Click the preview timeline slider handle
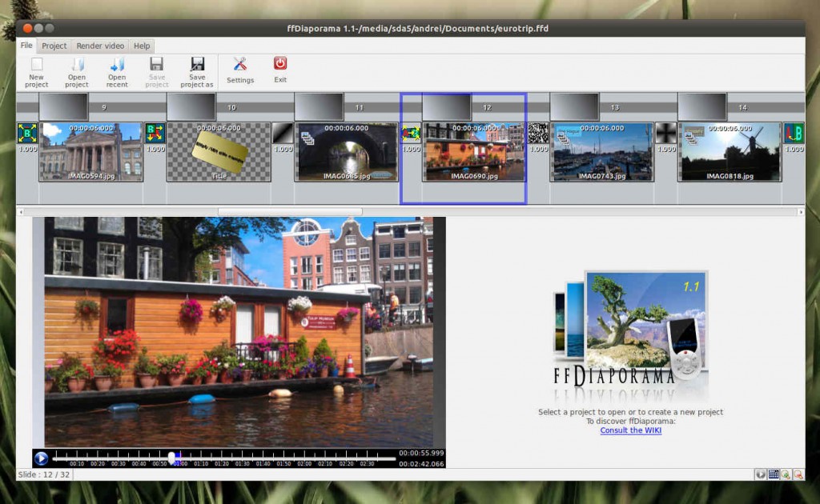Viewport: 820px width, 504px height. click(x=171, y=458)
